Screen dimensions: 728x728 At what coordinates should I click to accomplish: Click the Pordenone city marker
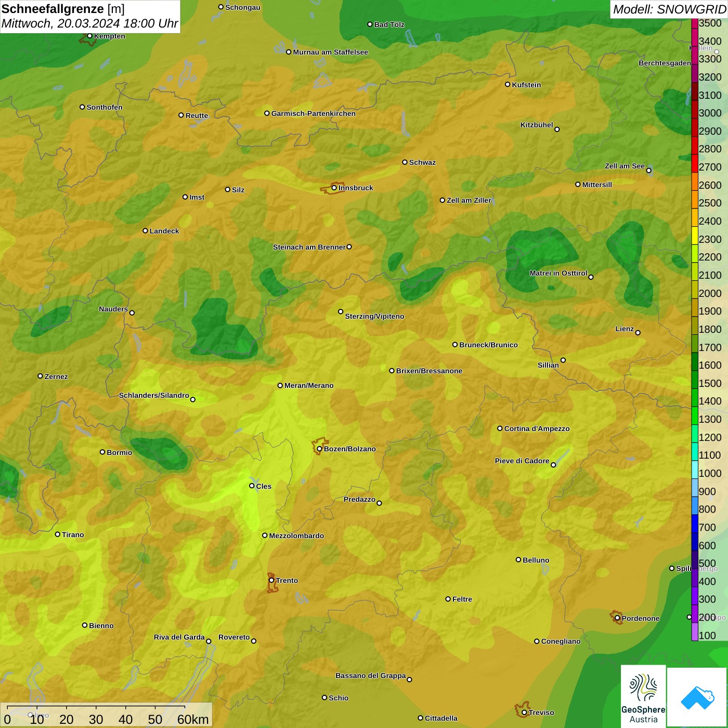point(617,618)
